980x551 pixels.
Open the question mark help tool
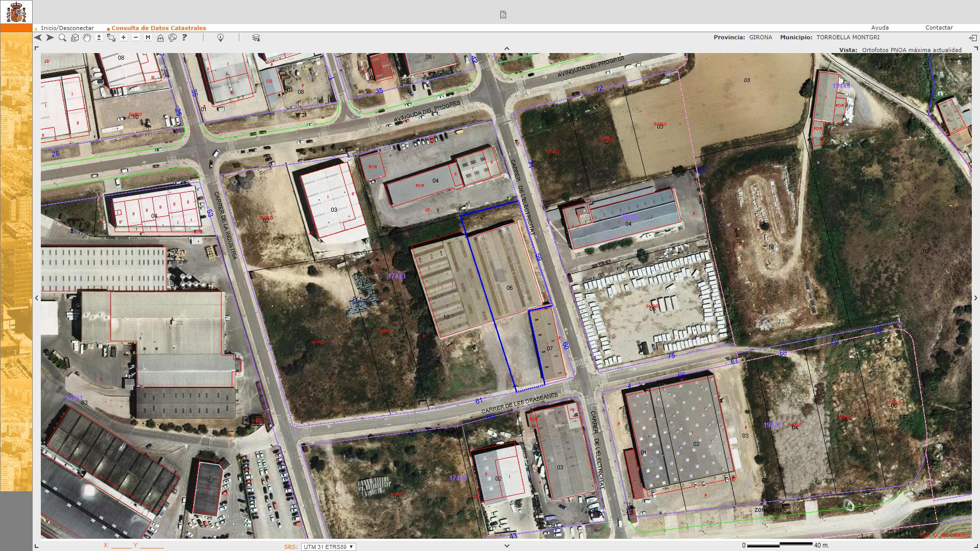(184, 38)
